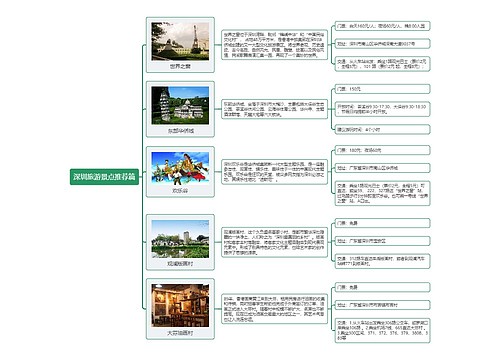
Task: Click the 建议游玩时间 node
Action: [x=382, y=129]
